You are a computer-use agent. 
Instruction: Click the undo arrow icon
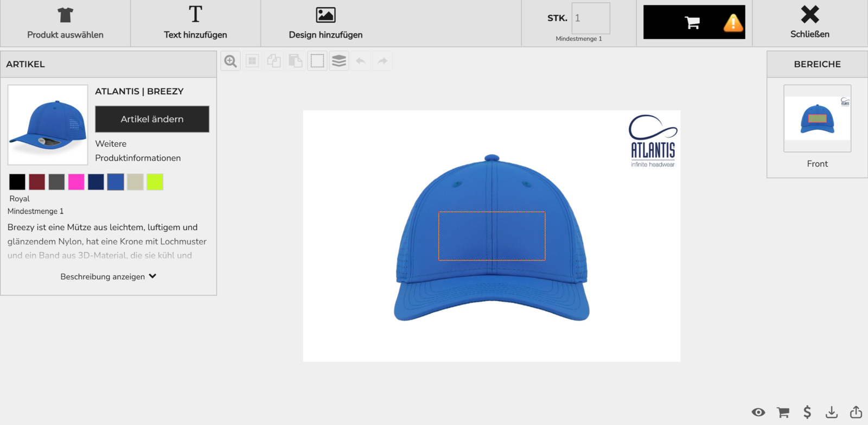point(361,61)
